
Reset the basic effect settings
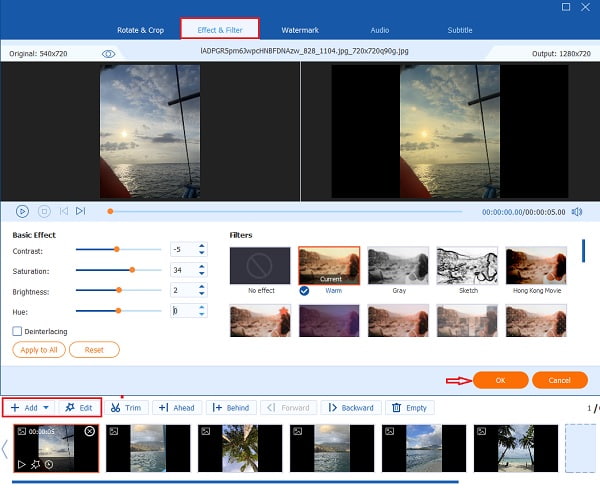point(94,350)
